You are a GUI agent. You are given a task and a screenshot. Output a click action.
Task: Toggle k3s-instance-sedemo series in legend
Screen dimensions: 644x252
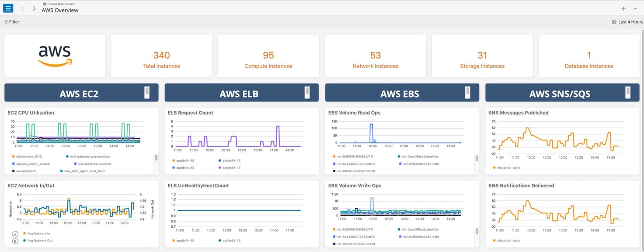92,164
